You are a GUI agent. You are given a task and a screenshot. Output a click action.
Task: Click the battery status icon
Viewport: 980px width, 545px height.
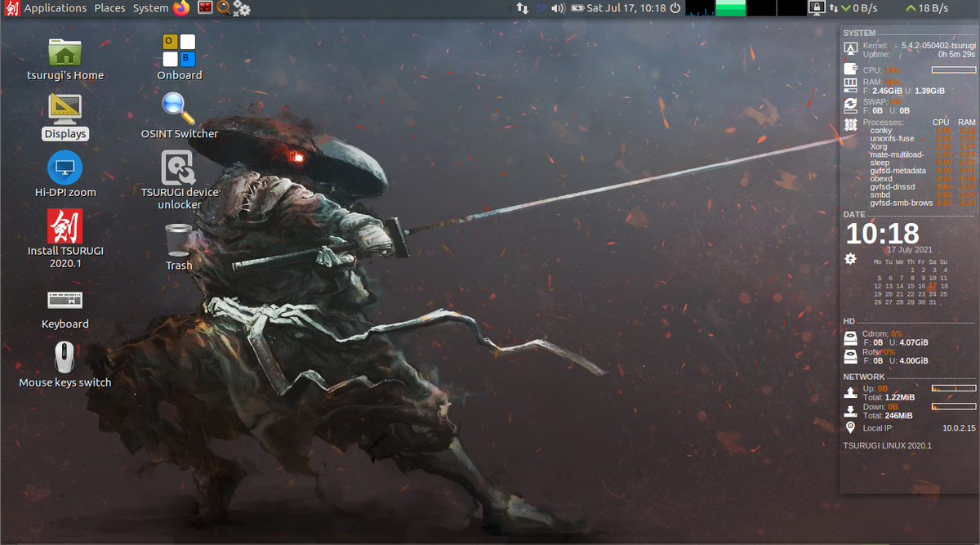click(577, 8)
